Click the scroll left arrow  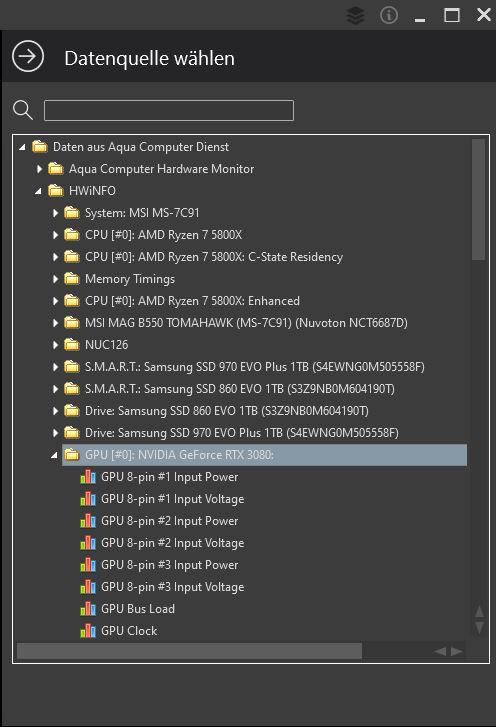[x=440, y=651]
